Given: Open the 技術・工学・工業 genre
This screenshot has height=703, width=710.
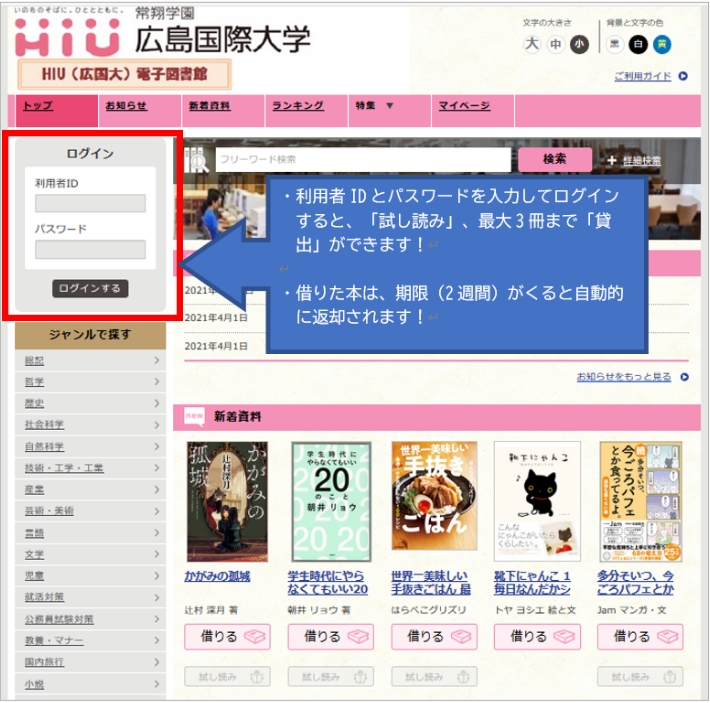Looking at the screenshot, I should point(90,468).
